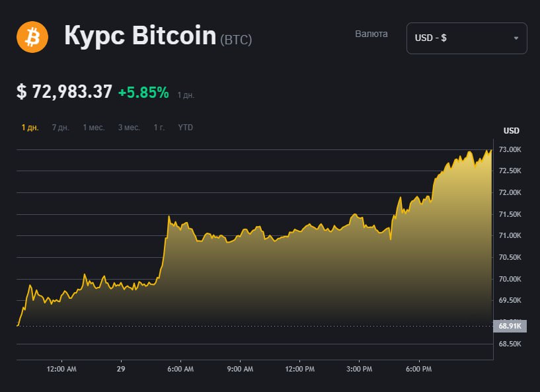This screenshot has height=392, width=540.
Task: Show the 3 мес. chart range
Action: [129, 128]
